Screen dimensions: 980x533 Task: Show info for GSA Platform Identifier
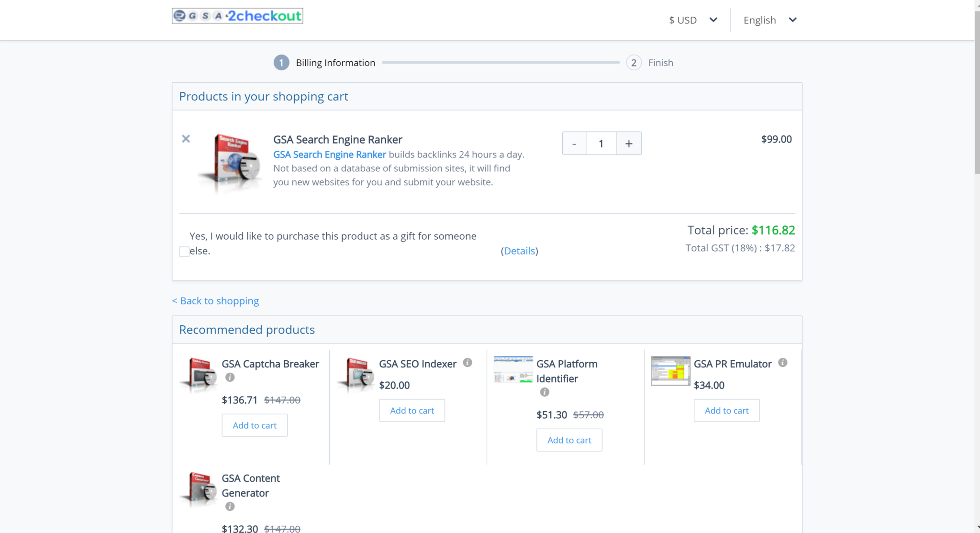coord(545,392)
